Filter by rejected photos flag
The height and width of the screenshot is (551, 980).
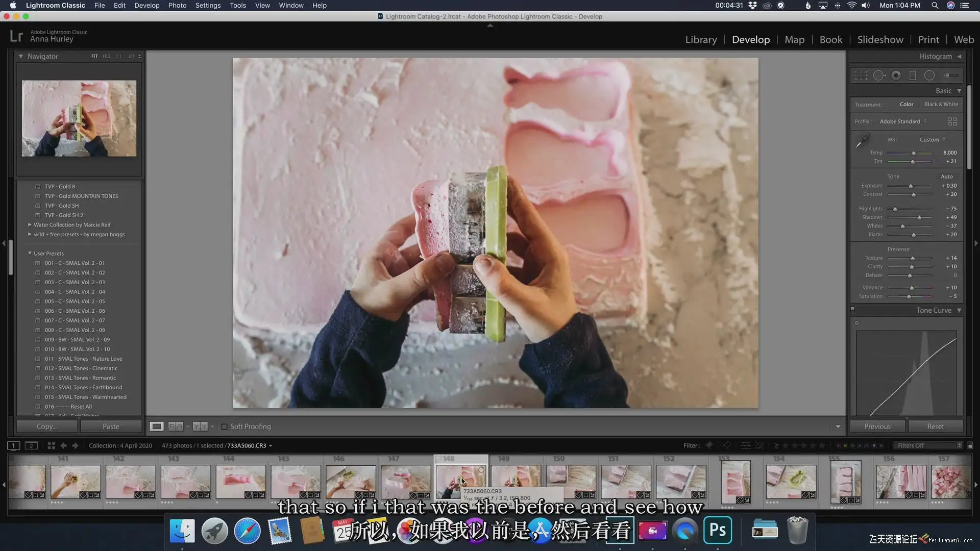[x=727, y=445]
